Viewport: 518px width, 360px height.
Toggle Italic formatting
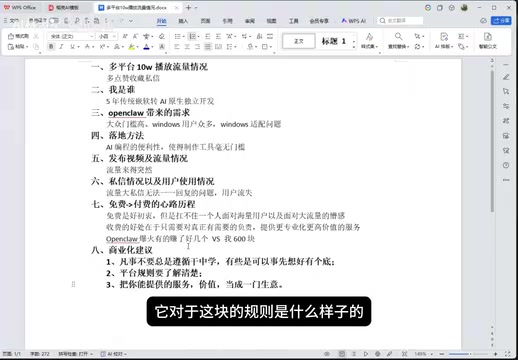(x=61, y=47)
